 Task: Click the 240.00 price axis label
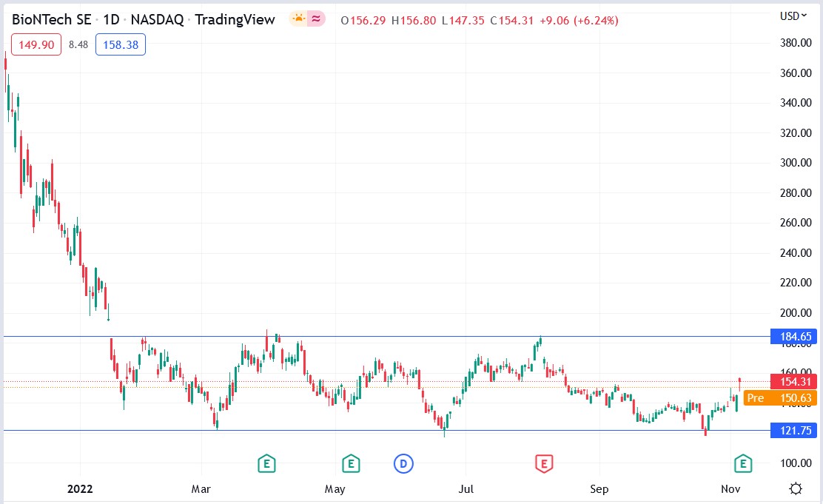(x=796, y=253)
